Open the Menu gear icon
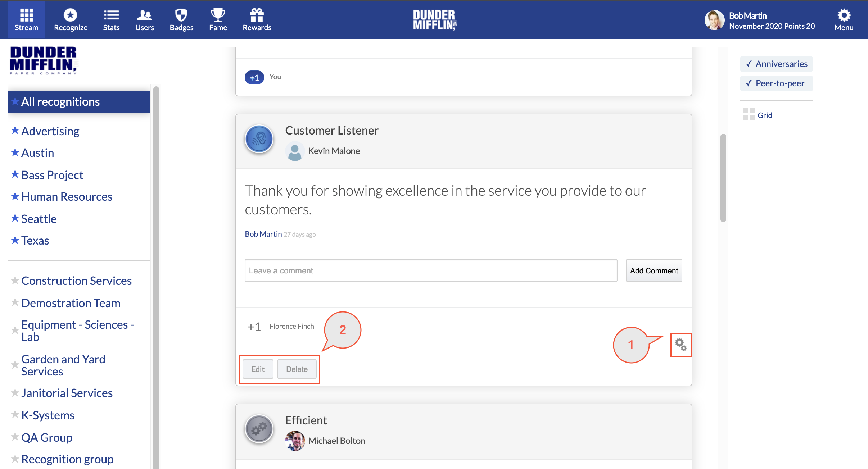The height and width of the screenshot is (469, 868). [844, 15]
